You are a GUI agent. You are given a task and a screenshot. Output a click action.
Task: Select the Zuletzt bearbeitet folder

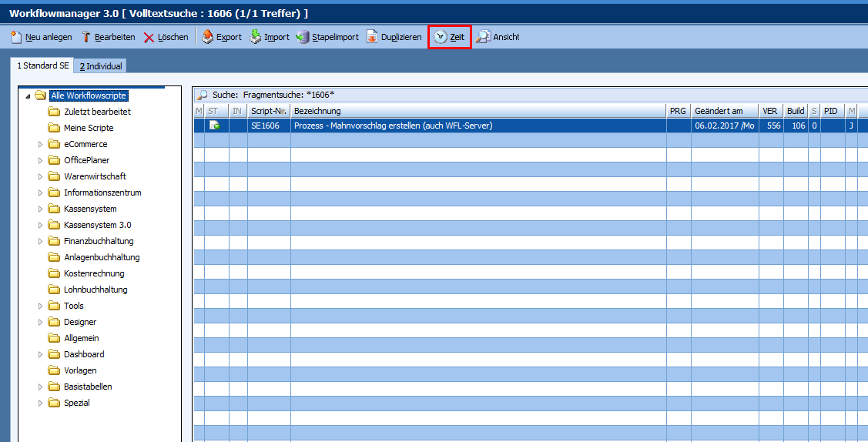click(97, 112)
